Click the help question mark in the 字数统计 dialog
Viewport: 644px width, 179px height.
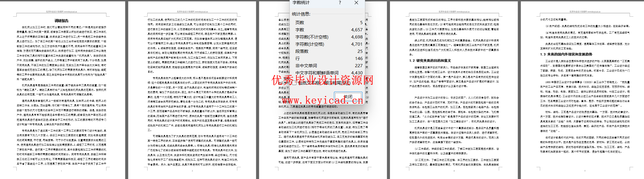click(x=340, y=3)
